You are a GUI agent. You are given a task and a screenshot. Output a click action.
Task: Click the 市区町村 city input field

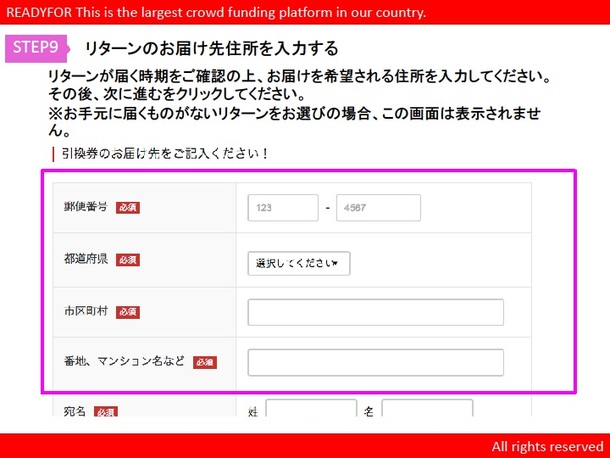(375, 312)
